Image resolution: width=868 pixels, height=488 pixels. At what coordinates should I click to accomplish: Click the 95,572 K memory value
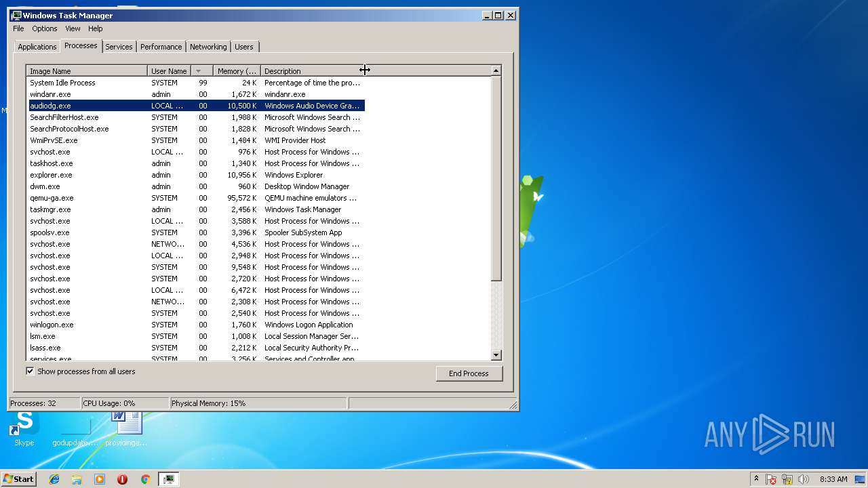tap(242, 198)
